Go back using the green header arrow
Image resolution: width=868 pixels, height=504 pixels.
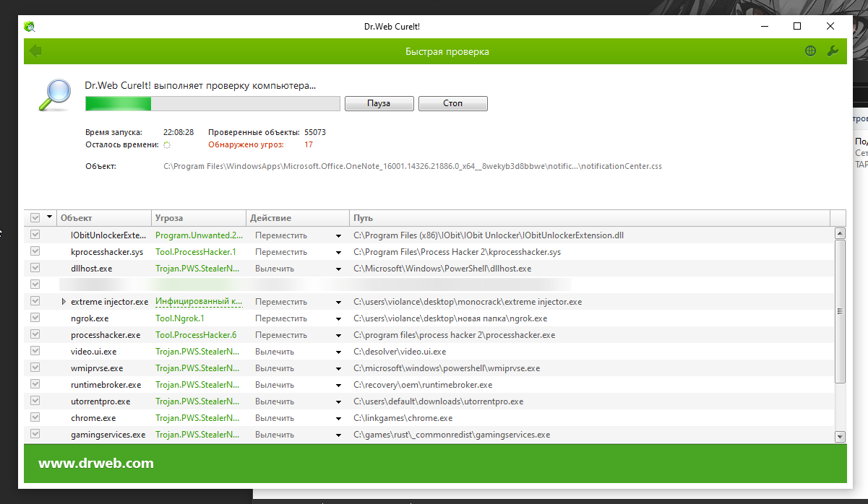click(35, 51)
